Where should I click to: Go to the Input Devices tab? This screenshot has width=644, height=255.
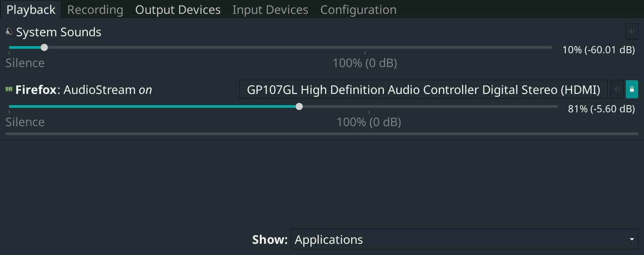coord(270,10)
